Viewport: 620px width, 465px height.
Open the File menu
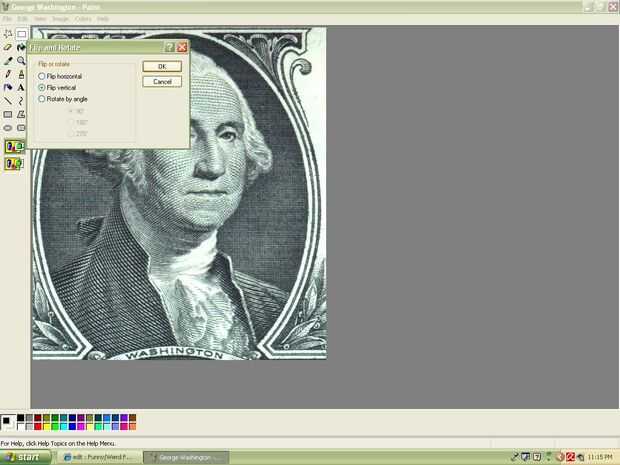coord(7,19)
